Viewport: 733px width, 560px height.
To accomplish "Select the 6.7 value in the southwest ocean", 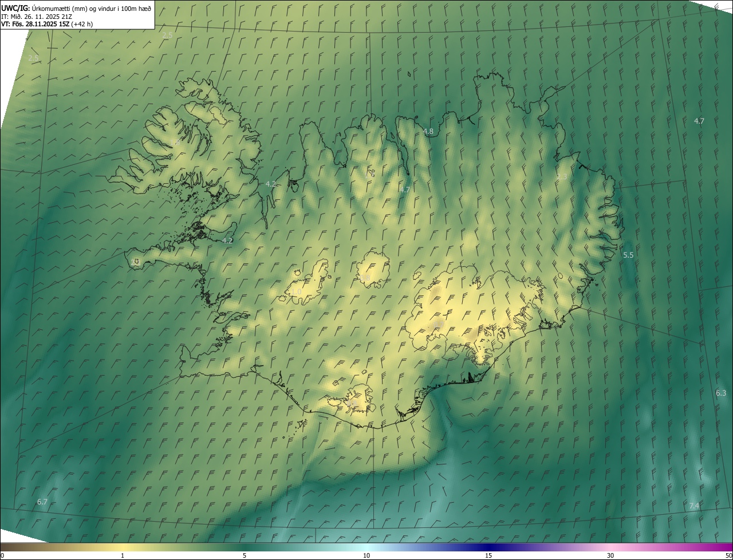I will 42,502.
